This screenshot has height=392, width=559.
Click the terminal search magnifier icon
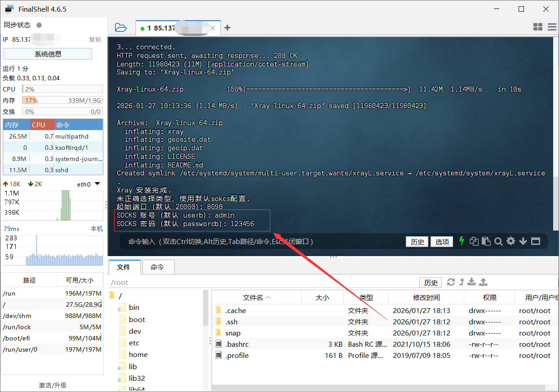498,241
